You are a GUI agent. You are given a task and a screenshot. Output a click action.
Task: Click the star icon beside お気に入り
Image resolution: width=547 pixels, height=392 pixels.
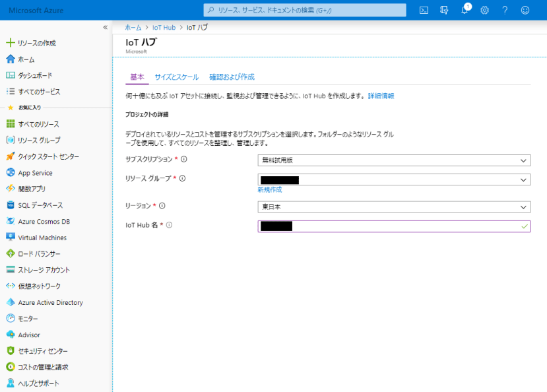[x=11, y=108]
